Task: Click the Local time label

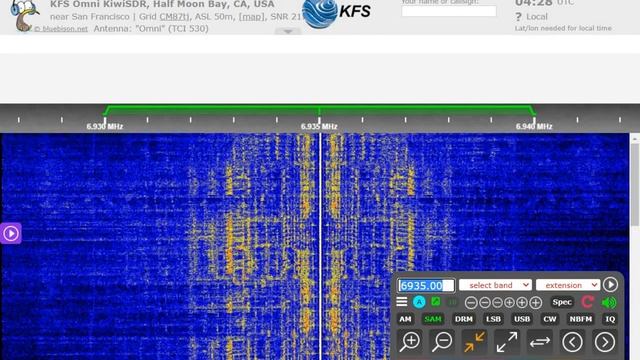Action: coord(537,17)
